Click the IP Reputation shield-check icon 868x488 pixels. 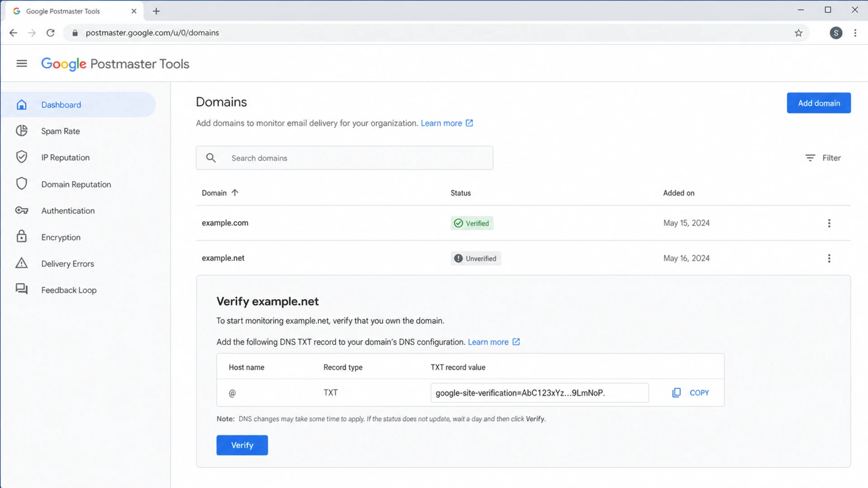(22, 157)
